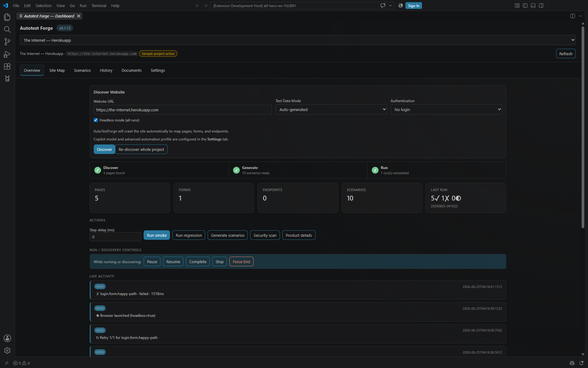Split the editor to the right
Viewport: 588px width, 368px height.
pyautogui.click(x=573, y=16)
